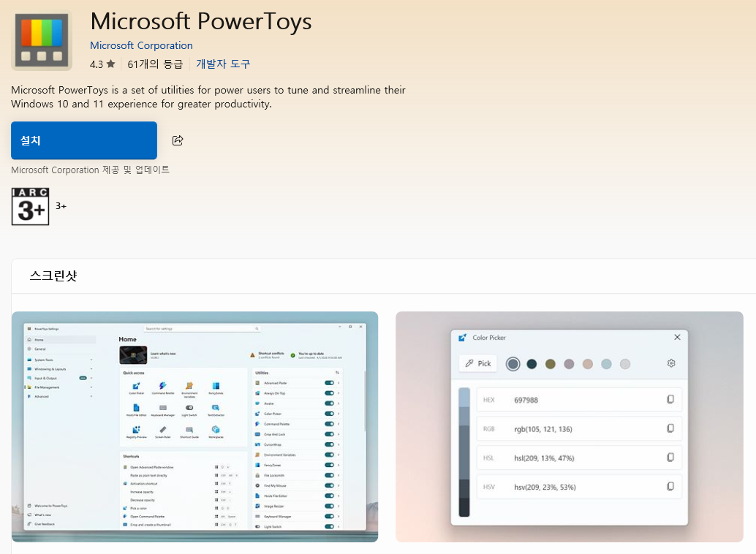Copy the HSL value with copy icon

point(670,457)
